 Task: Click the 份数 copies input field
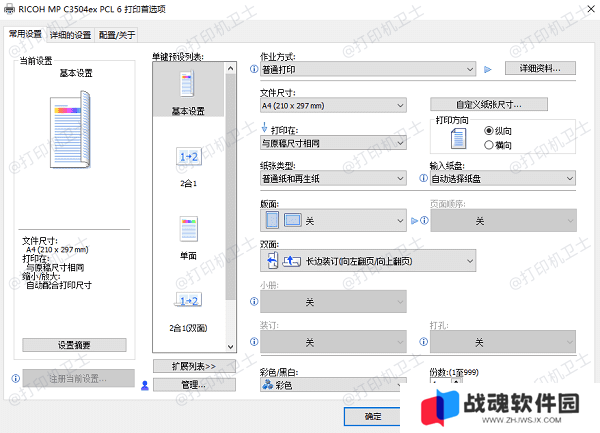pyautogui.click(x=440, y=381)
